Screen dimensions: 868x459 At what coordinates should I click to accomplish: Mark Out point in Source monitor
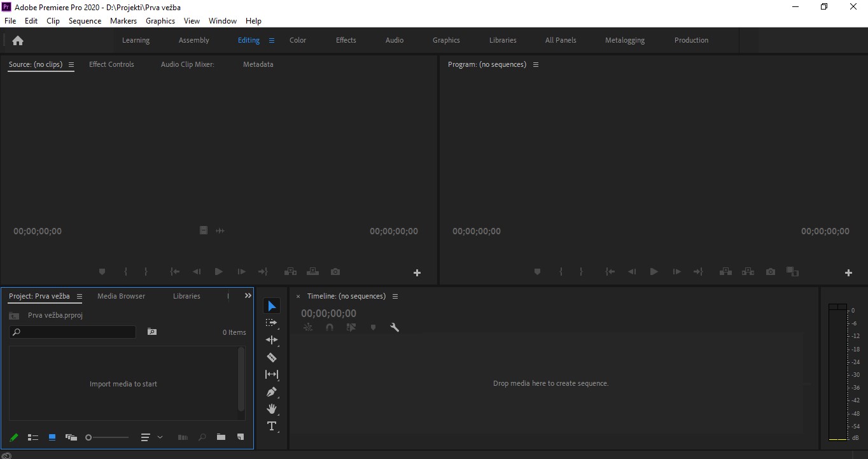[x=146, y=272]
